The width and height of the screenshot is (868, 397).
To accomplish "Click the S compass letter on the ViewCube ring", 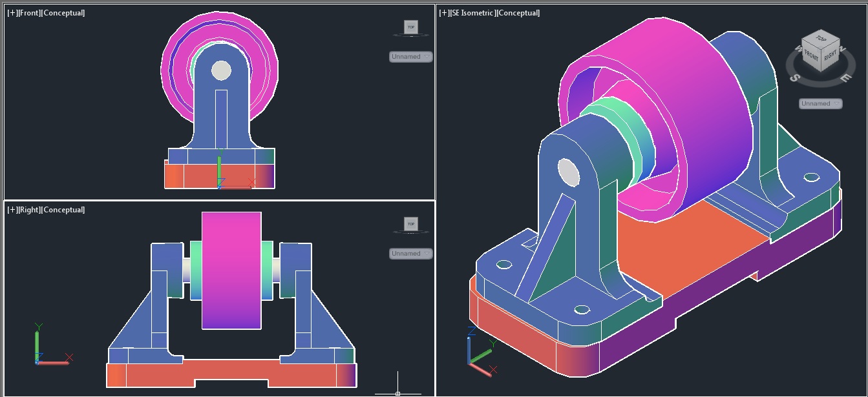I will coord(796,79).
